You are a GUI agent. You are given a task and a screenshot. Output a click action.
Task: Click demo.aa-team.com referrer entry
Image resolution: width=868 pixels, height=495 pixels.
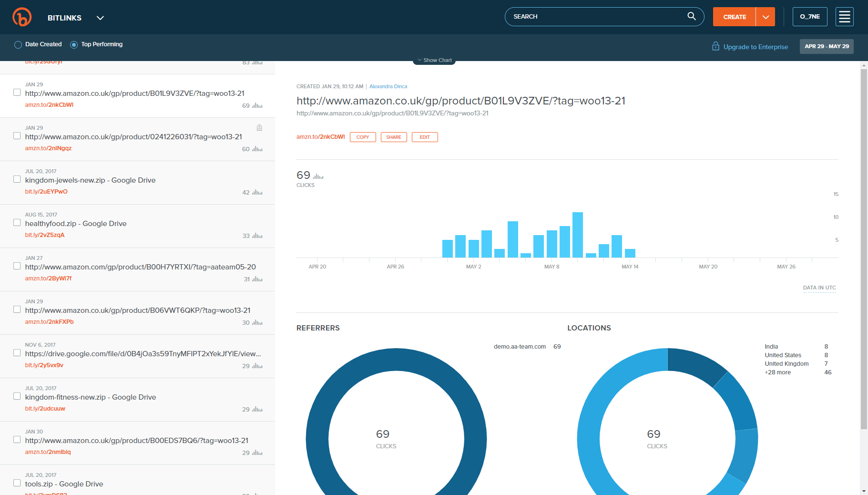point(520,347)
